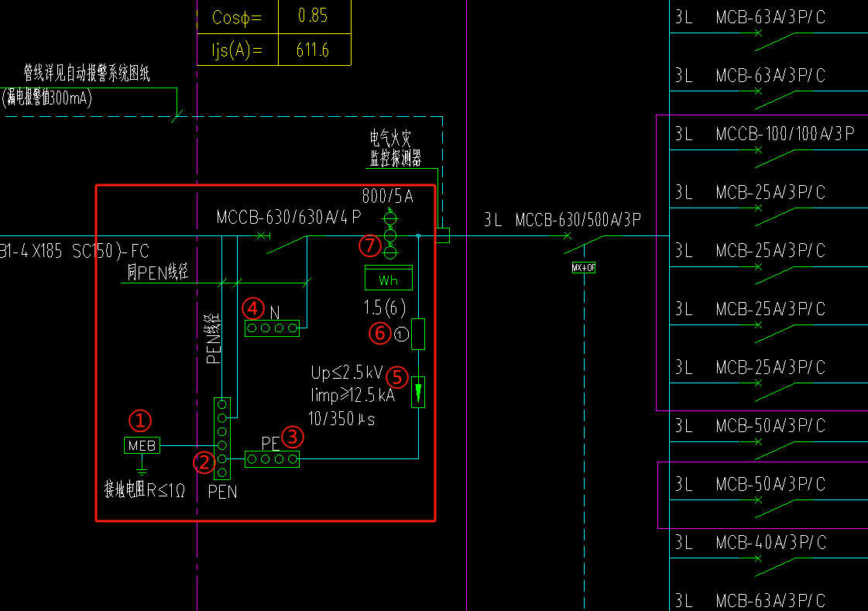Click the white circled 1 beside the fuse
The width and height of the screenshot is (868, 611).
[x=401, y=335]
